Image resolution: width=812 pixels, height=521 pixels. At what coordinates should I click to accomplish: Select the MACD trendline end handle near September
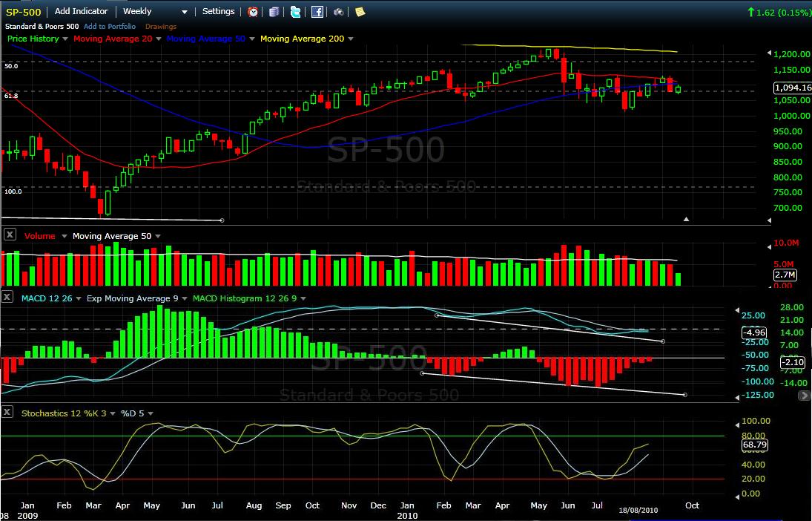(x=664, y=341)
